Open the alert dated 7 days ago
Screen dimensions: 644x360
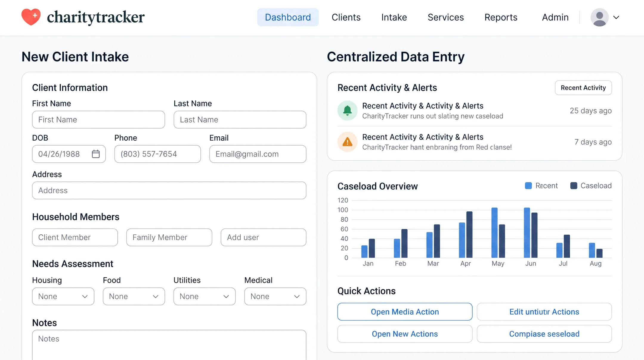coord(474,142)
